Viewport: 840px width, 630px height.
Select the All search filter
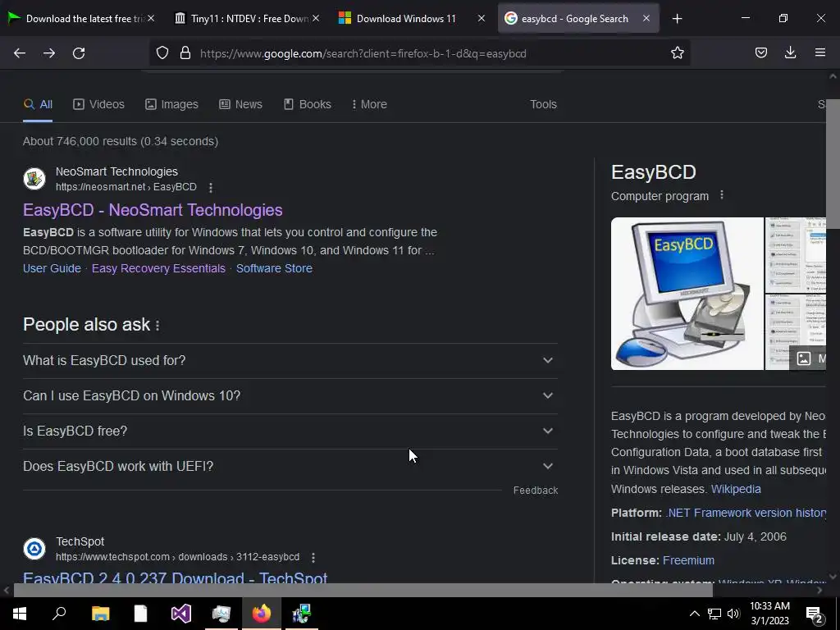point(38,104)
